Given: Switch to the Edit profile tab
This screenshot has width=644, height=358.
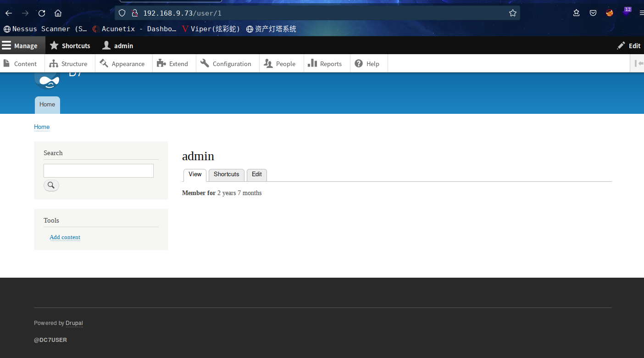Looking at the screenshot, I should tap(257, 175).
